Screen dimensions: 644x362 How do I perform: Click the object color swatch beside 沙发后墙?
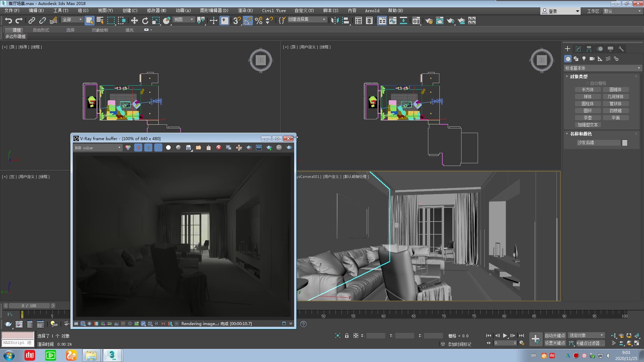(625, 143)
